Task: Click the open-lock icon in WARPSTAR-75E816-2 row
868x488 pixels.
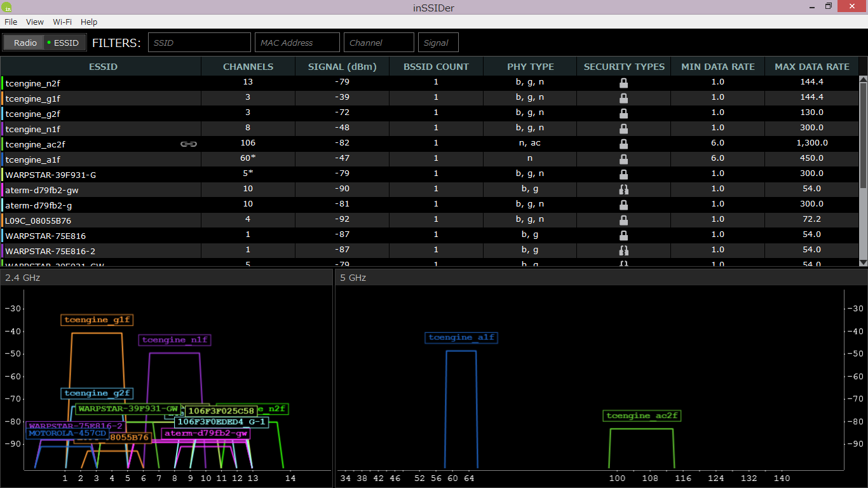Action: (x=624, y=250)
